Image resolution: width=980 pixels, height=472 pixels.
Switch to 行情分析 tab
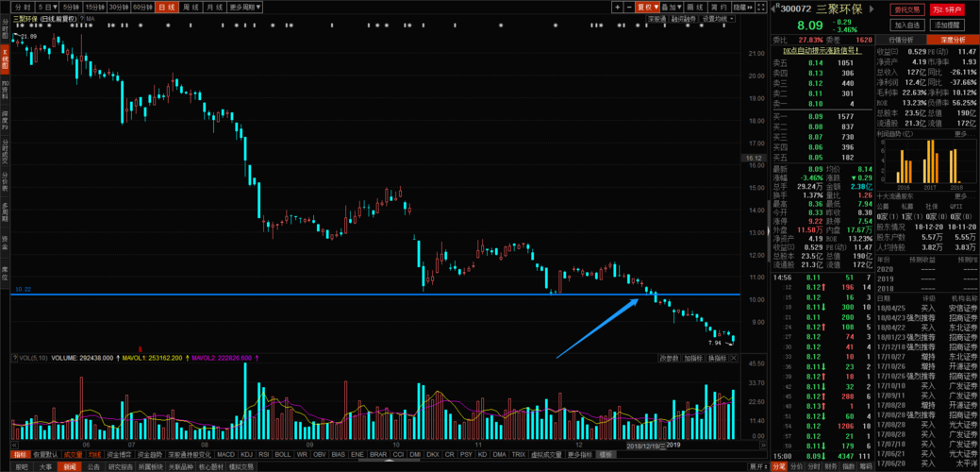pos(902,40)
